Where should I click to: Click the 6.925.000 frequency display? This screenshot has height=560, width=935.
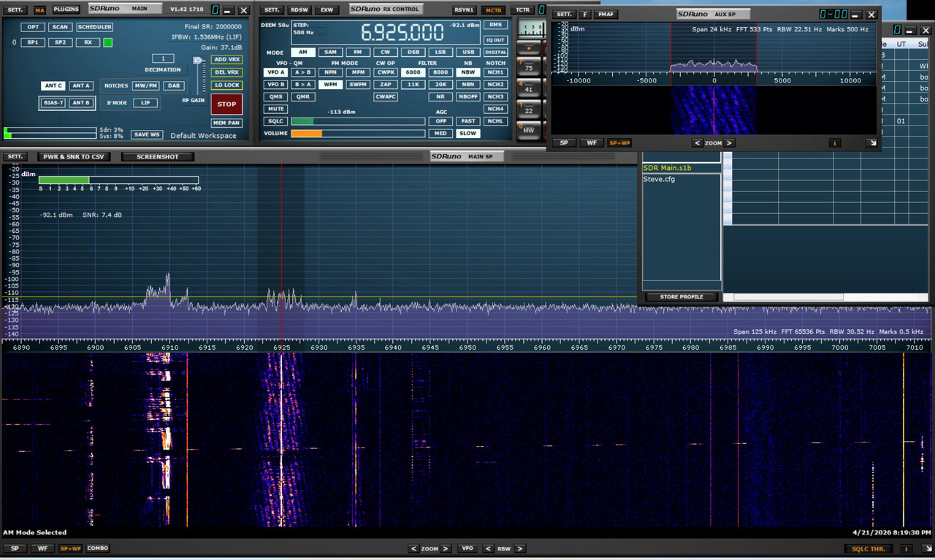click(x=402, y=32)
